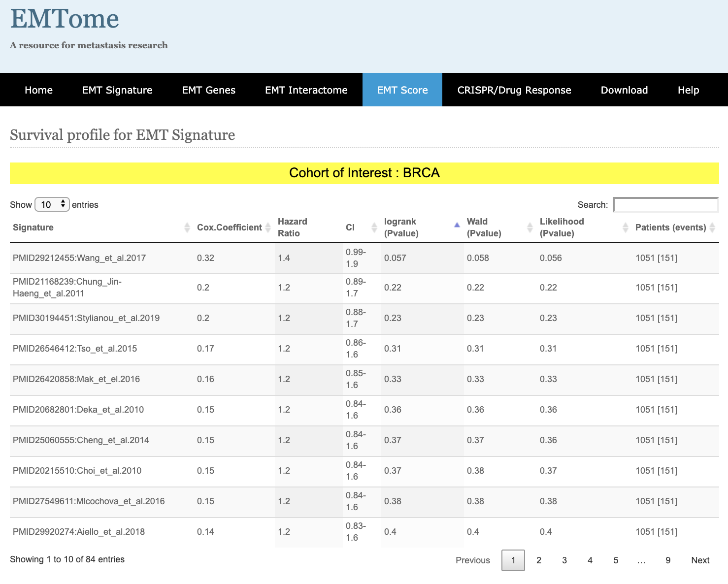Screen dimensions: 728x584
Task: Click Patients 1051 [151] in Wang row
Action: 656,258
